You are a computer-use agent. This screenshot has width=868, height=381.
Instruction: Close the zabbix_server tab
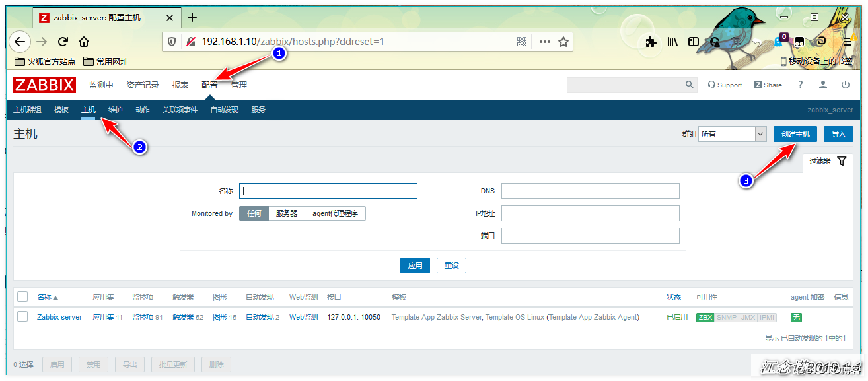168,17
